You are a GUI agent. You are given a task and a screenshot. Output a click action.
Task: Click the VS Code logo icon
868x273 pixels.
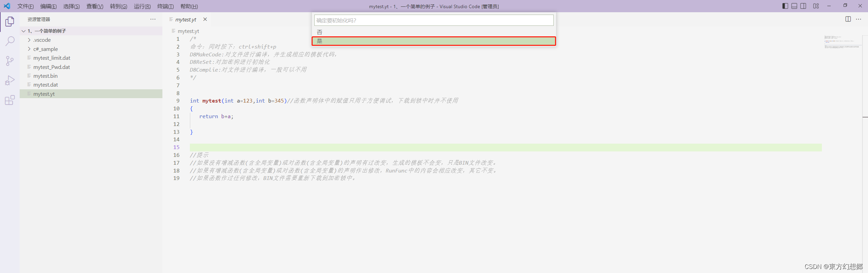(7, 6)
